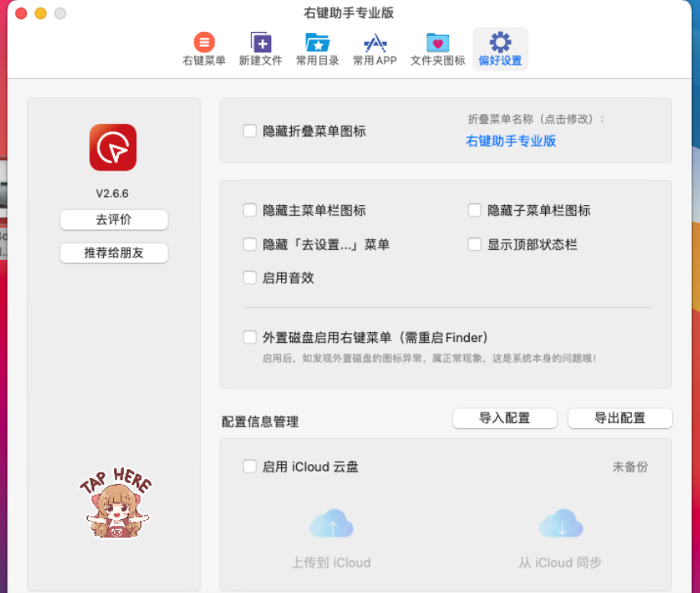Click the upload to iCloud cloud icon

332,523
